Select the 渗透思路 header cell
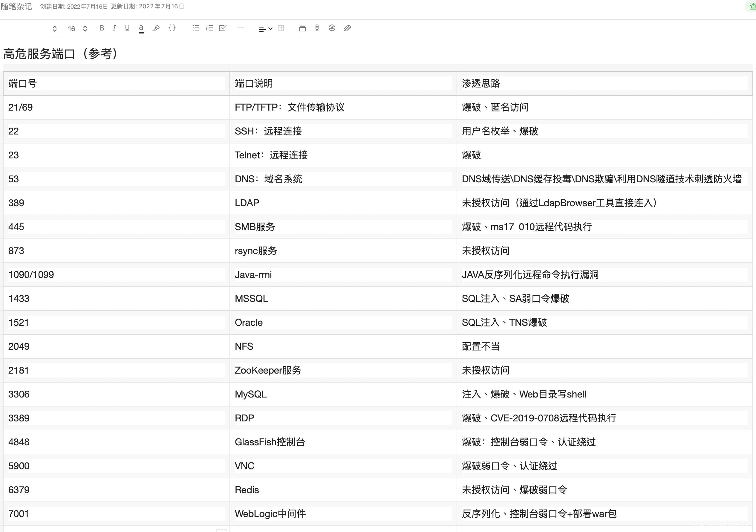Screen dimensions: 756x532 pyautogui.click(x=605, y=83)
